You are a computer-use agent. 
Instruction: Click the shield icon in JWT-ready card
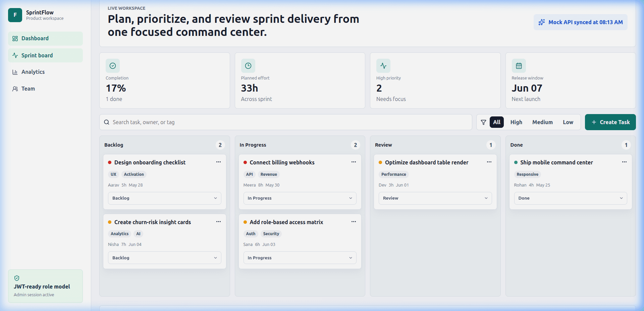tap(17, 278)
